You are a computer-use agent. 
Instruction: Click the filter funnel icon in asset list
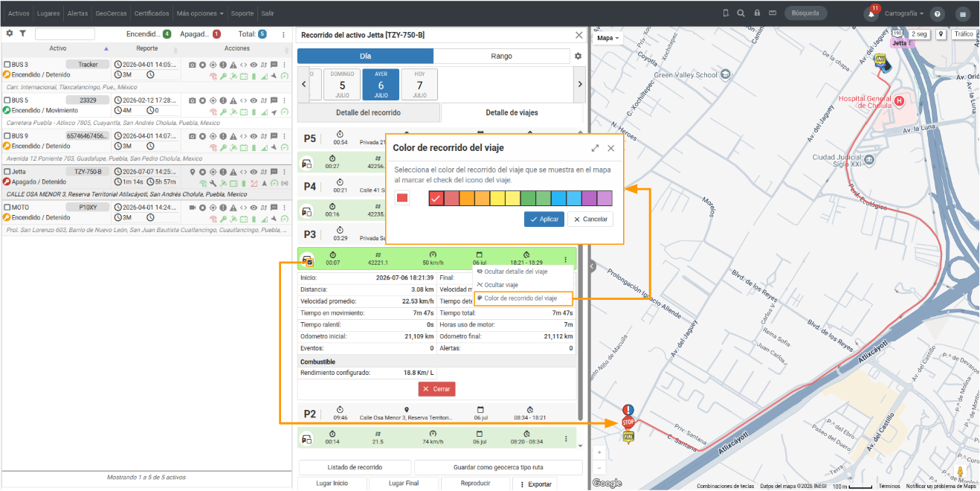pos(22,33)
